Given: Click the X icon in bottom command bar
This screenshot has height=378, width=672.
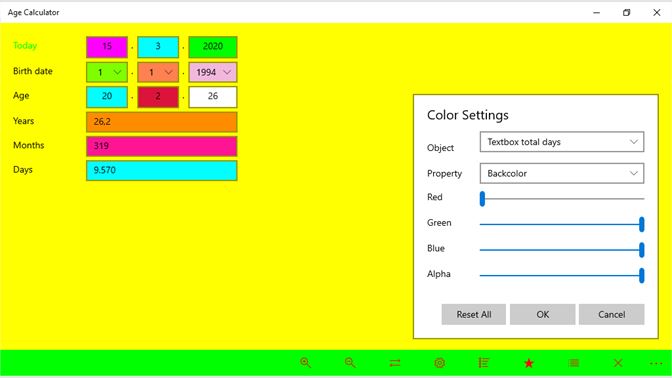Looking at the screenshot, I should coord(618,363).
